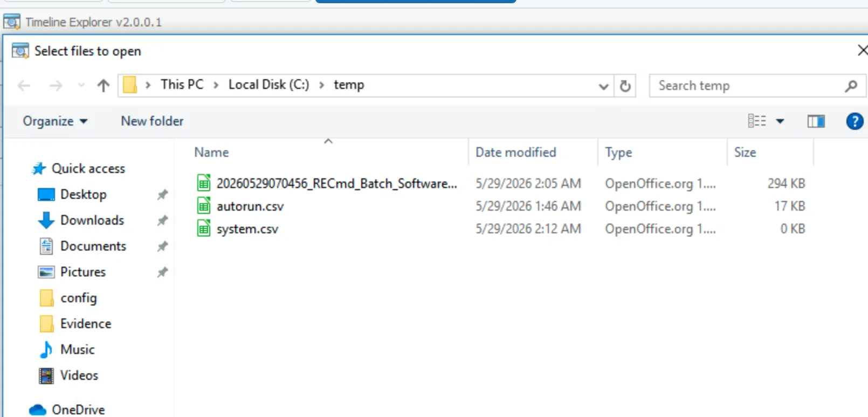Viewport: 868px width, 417px height.
Task: Sort by Name column header
Action: [x=211, y=152]
